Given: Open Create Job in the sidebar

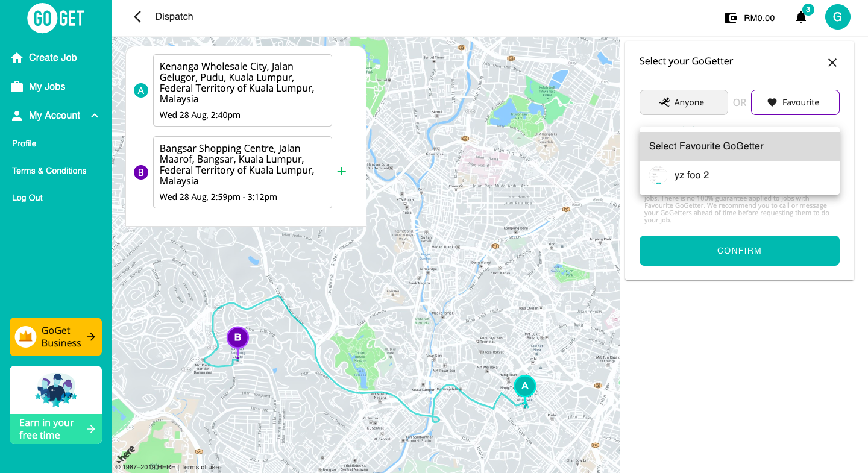Looking at the screenshot, I should [52, 58].
